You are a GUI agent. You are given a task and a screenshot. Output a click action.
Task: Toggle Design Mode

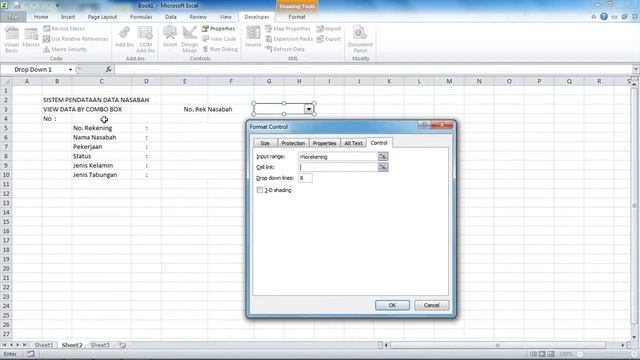190,40
